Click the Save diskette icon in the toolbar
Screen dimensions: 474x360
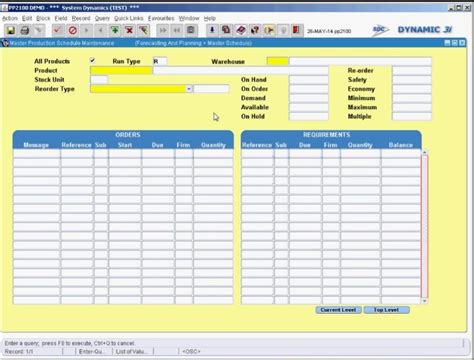click(11, 31)
